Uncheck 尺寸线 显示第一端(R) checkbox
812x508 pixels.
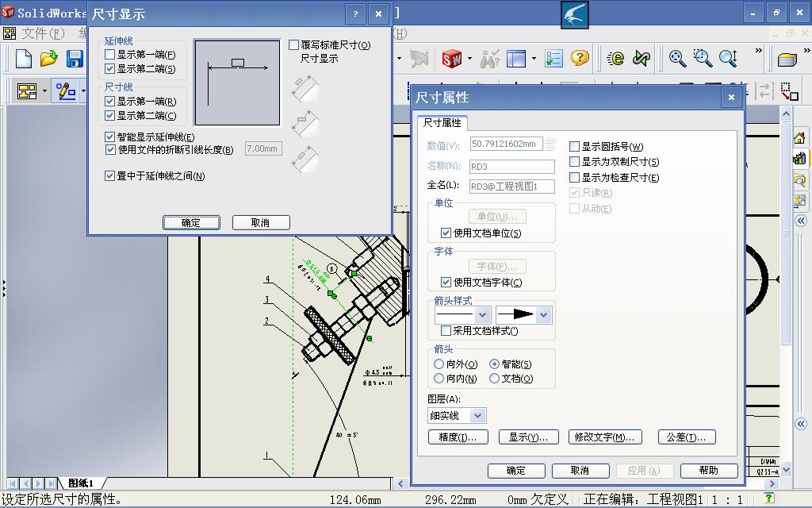point(109,101)
